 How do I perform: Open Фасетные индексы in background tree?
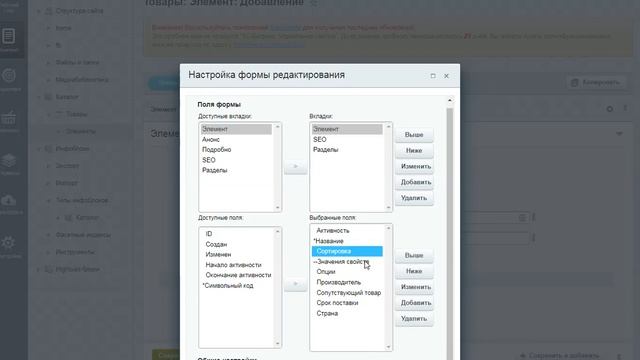(83, 235)
